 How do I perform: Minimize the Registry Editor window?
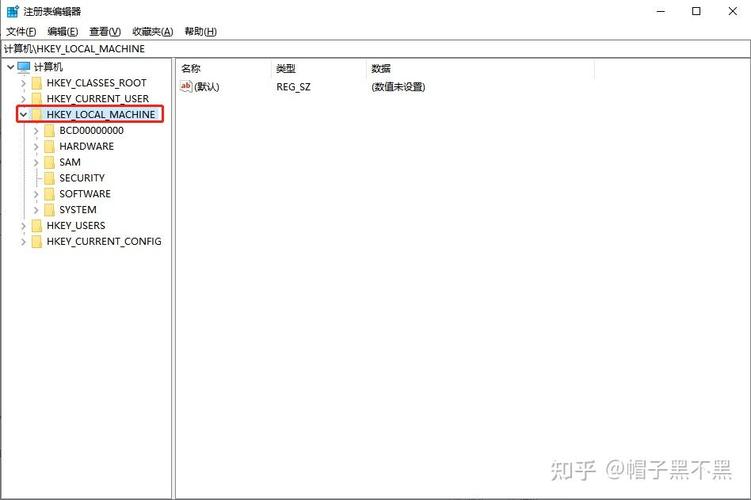661,11
